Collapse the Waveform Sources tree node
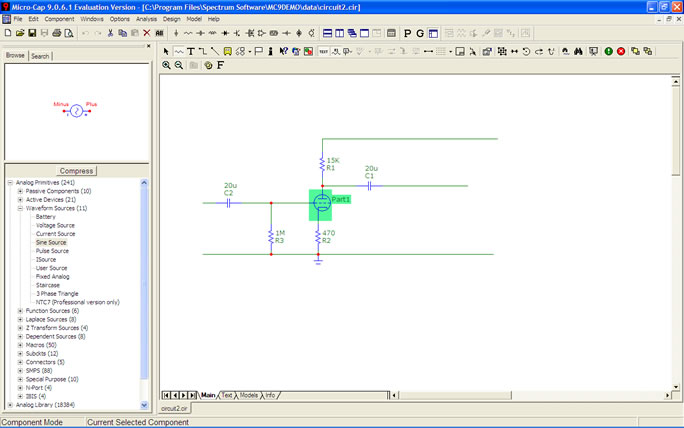684x428 pixels. click(20, 208)
